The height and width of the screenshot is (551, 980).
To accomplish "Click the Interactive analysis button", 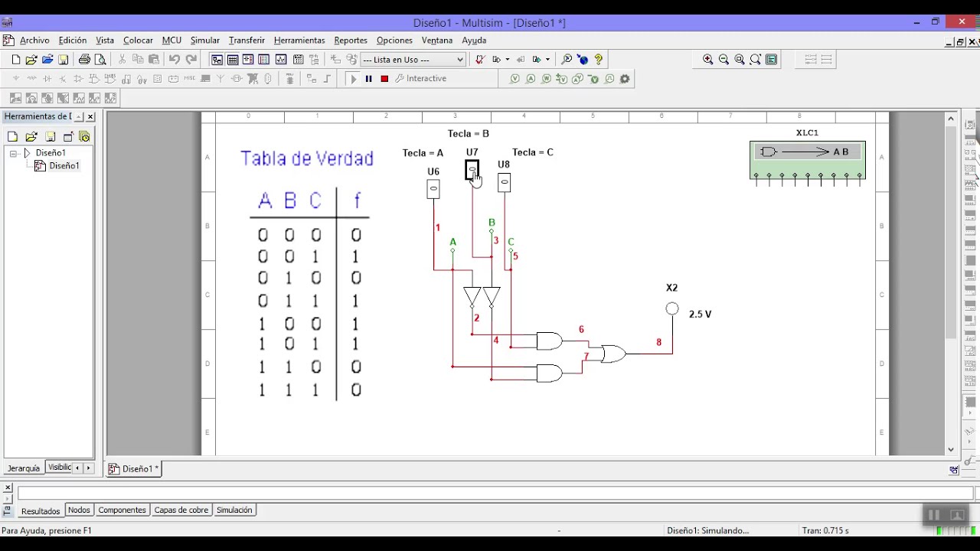I will click(x=421, y=79).
